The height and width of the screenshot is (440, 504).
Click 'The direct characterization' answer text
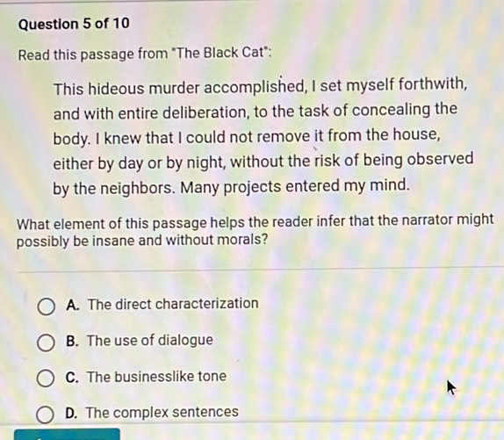click(173, 304)
